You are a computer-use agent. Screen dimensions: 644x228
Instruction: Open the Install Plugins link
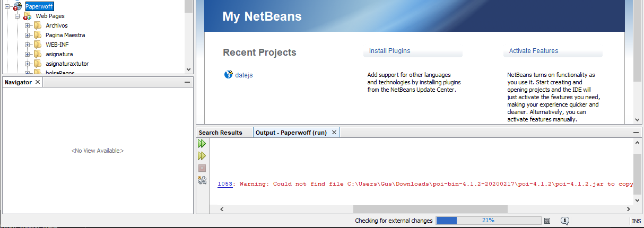point(390,51)
